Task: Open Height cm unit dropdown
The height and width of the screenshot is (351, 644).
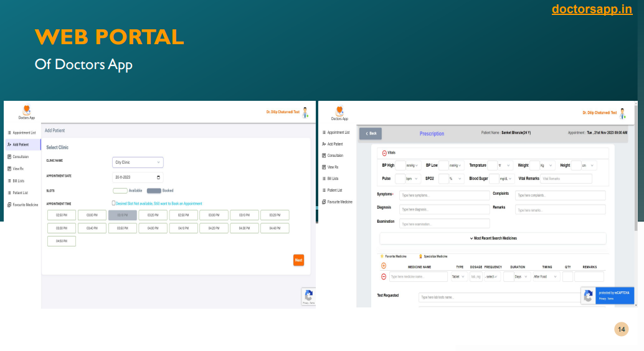Action: coord(589,166)
